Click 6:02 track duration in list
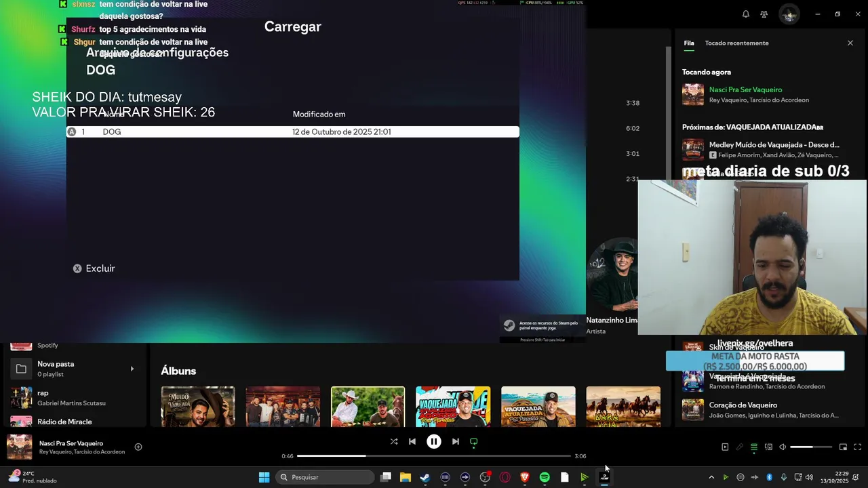The width and height of the screenshot is (868, 488). (x=633, y=128)
